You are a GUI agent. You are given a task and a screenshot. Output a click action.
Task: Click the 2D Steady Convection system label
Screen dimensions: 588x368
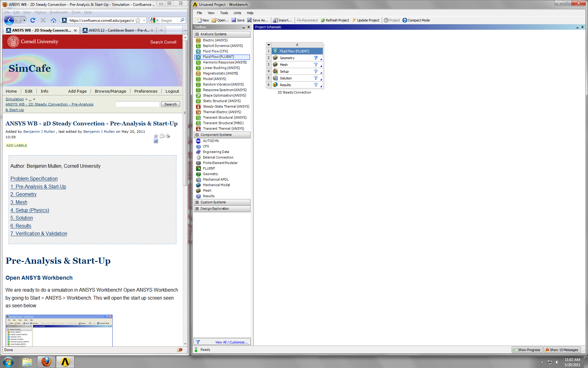pyautogui.click(x=294, y=92)
